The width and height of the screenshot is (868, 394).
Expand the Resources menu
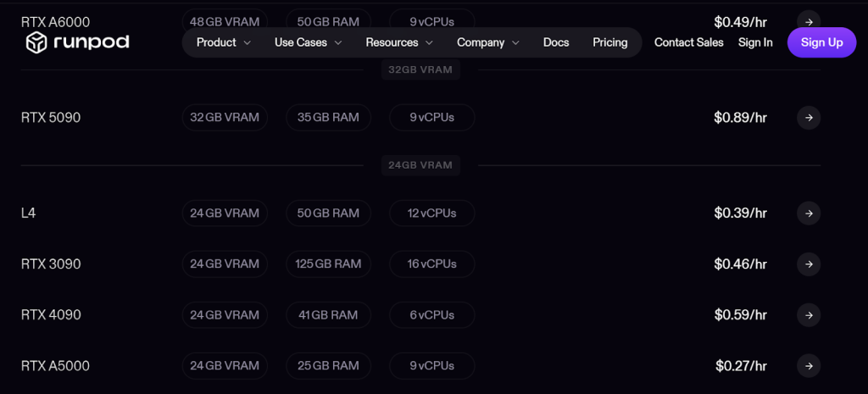click(x=398, y=42)
